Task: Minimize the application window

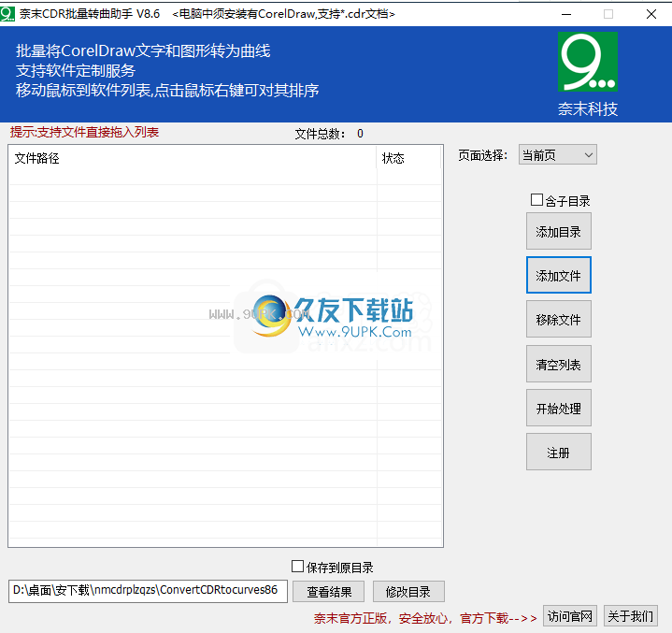Action: point(566,14)
